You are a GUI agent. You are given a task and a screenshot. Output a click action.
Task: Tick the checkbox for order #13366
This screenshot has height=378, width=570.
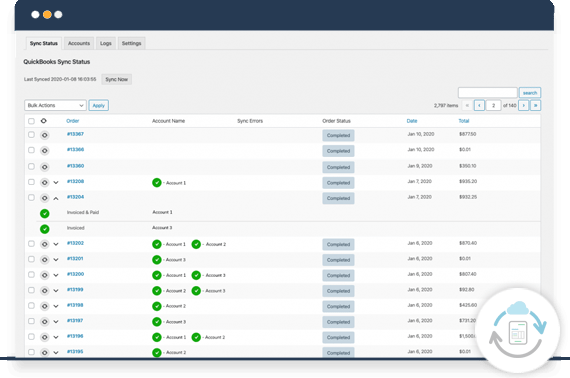[31, 150]
